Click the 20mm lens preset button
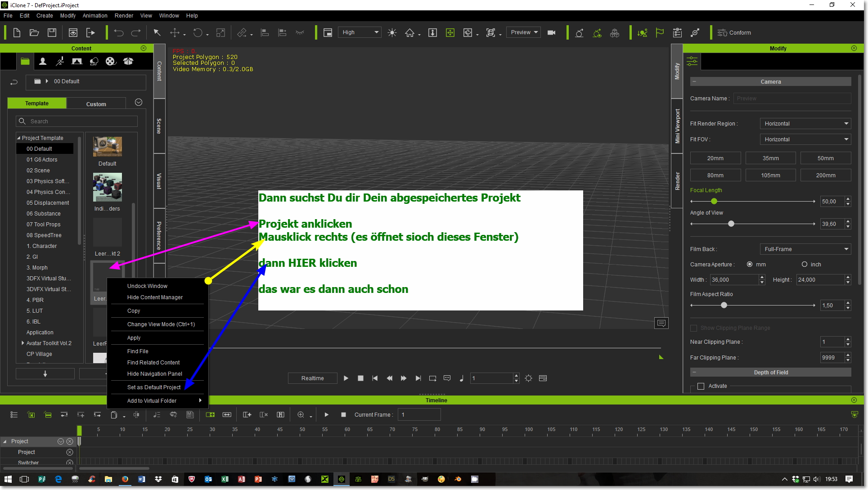Screen dimensions: 868x490 [715, 158]
